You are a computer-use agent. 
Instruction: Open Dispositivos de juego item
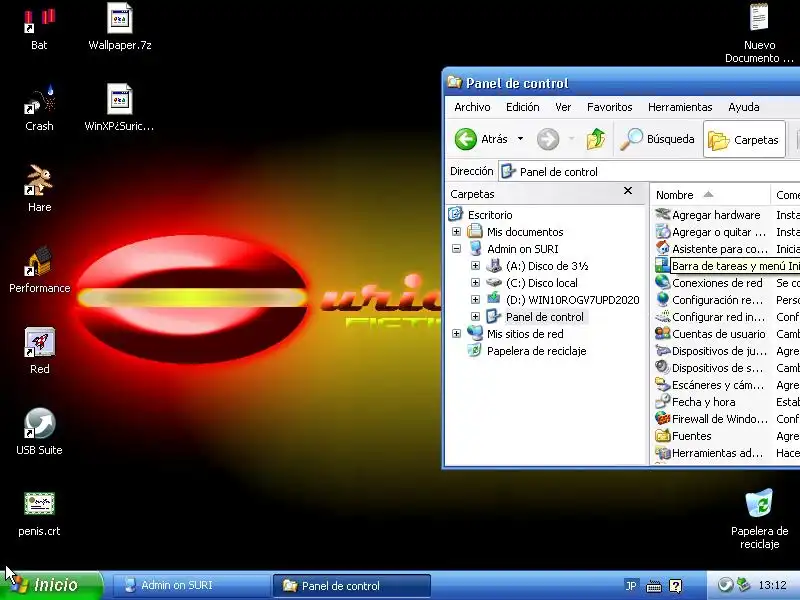[711, 351]
